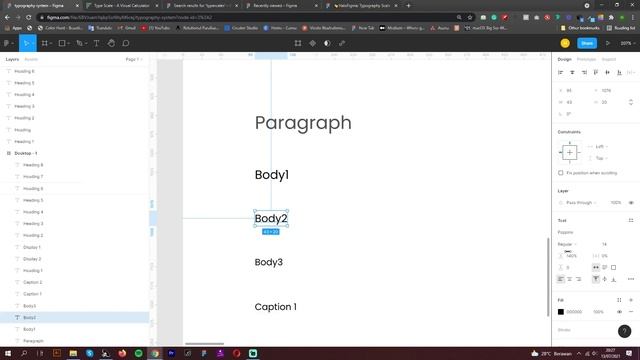
Task: Click the font size field showing 14
Action: (x=604, y=244)
